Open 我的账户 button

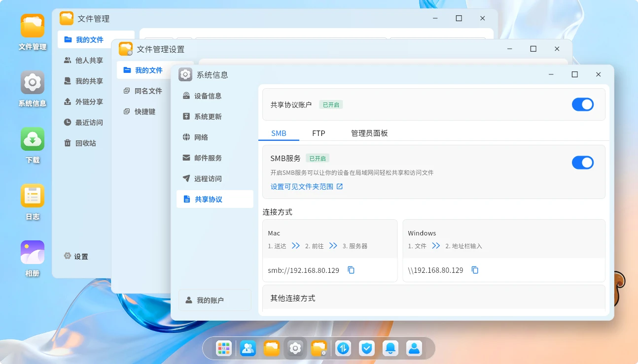coord(215,300)
